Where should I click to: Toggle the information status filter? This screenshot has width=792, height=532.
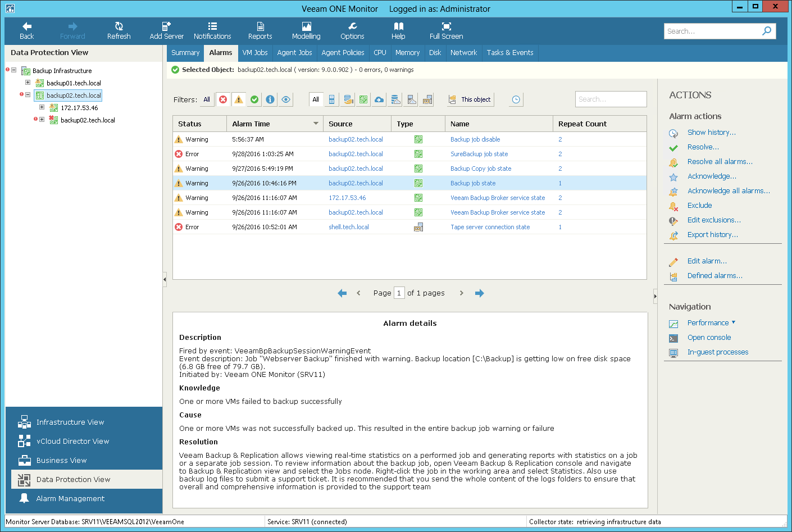(x=270, y=99)
